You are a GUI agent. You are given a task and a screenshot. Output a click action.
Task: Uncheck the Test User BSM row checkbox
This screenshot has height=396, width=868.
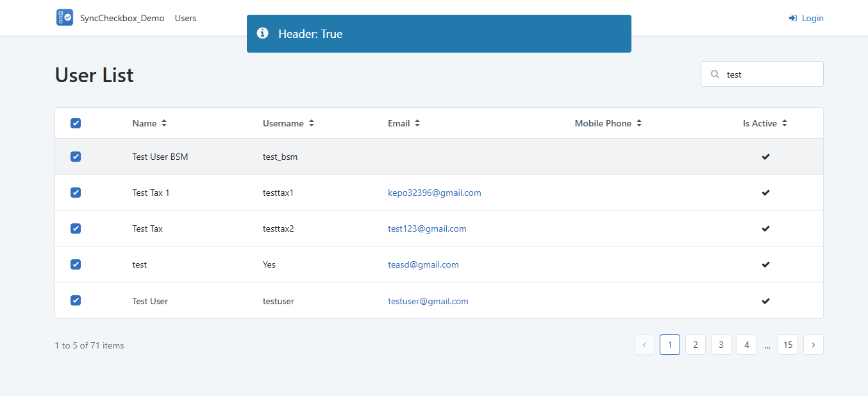(x=76, y=157)
